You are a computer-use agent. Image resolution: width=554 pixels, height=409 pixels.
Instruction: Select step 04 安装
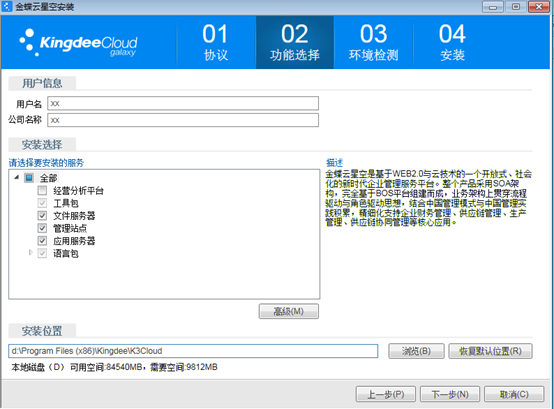(x=452, y=42)
